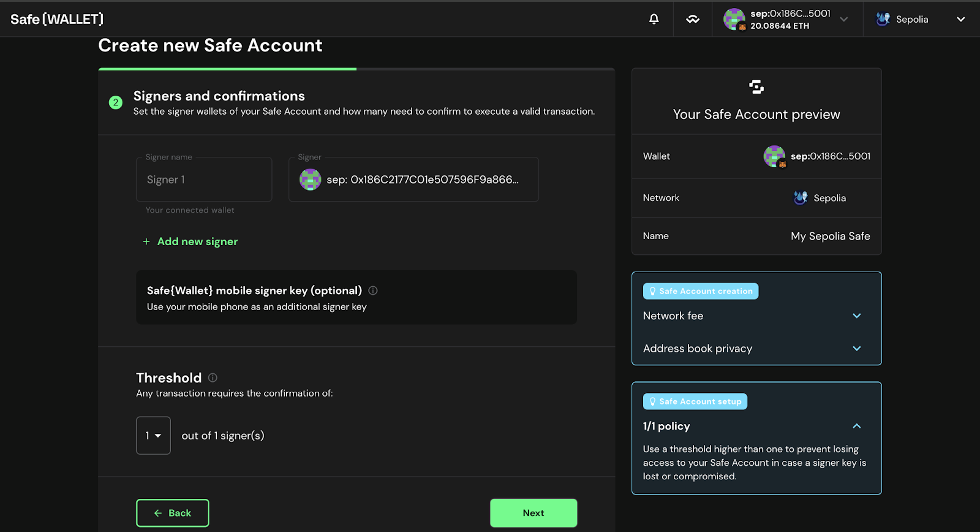The image size is (980, 532).
Task: Click the Safe logo icon above preview
Action: pyautogui.click(x=756, y=87)
